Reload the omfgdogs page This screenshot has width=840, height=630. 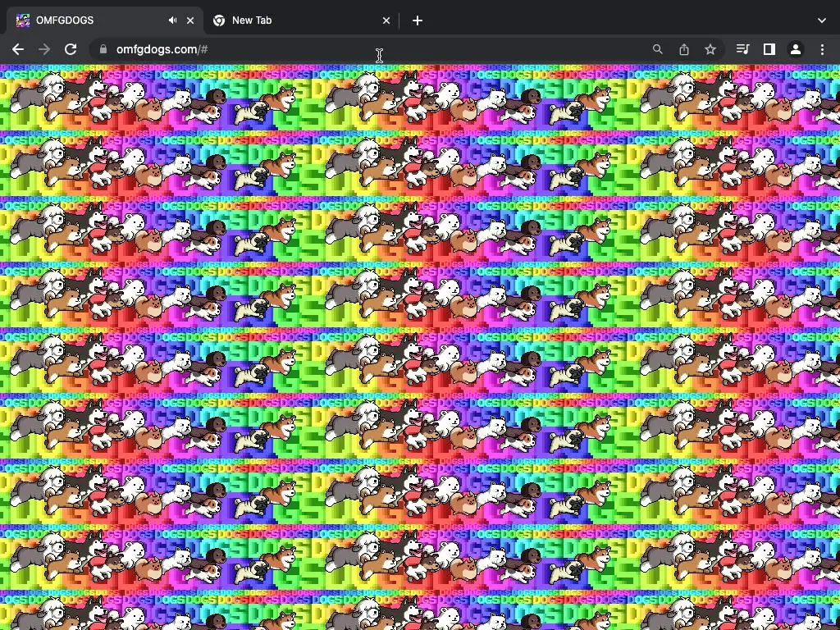71,49
